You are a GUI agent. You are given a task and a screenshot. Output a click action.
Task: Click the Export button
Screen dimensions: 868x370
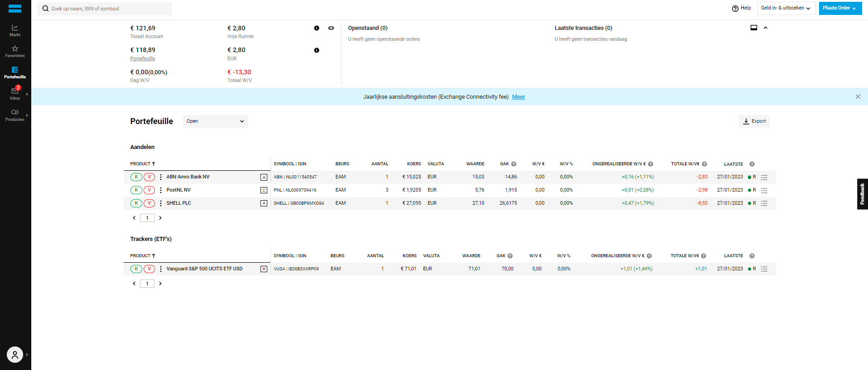point(754,121)
